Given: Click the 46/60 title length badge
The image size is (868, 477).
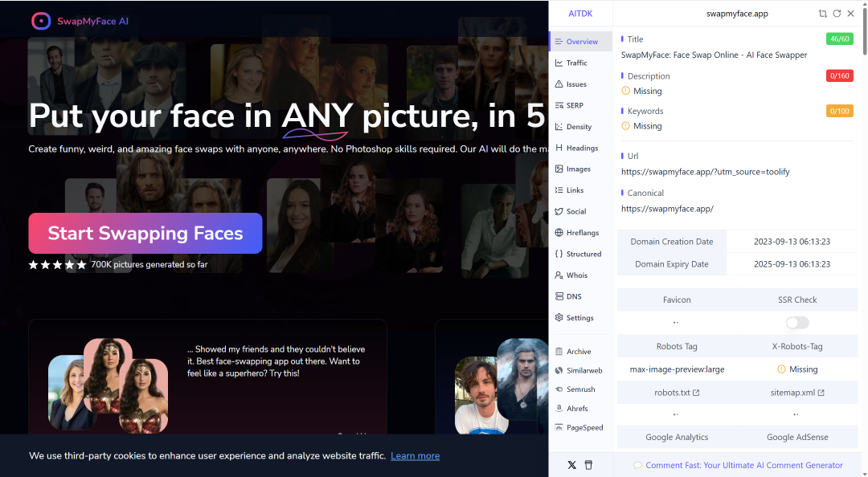Looking at the screenshot, I should (839, 39).
